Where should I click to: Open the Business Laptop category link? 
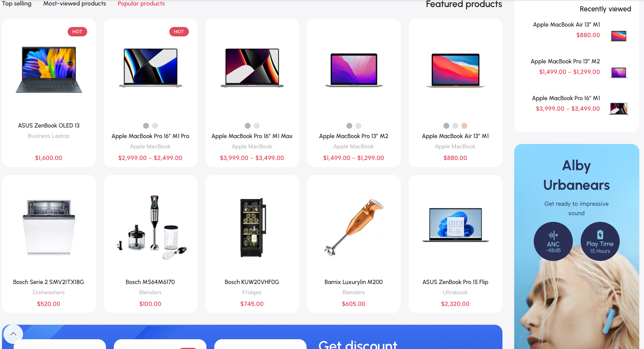48,136
